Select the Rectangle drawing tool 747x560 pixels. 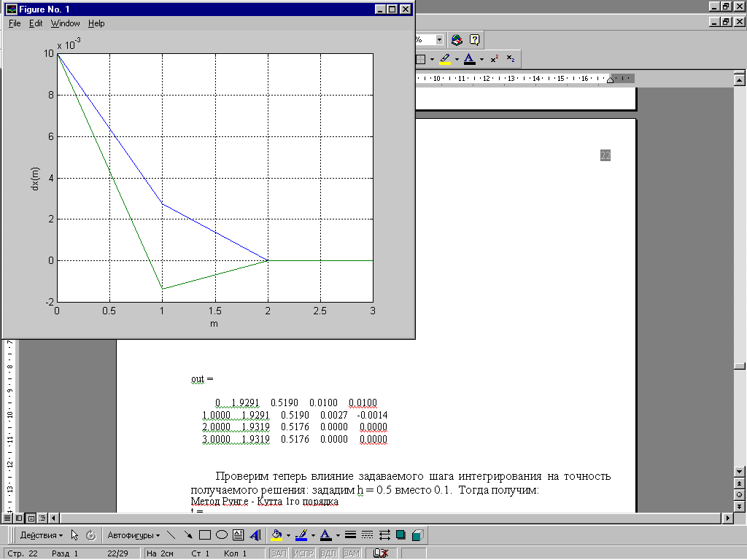point(205,534)
